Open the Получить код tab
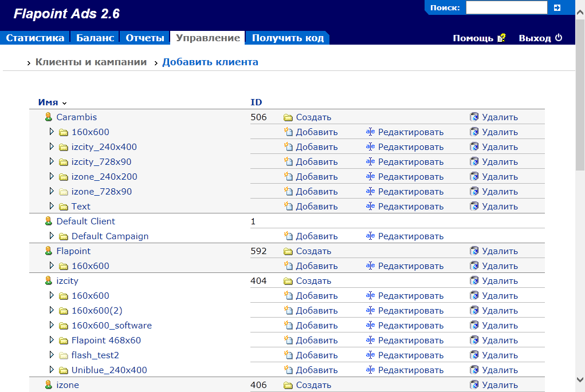 point(288,38)
